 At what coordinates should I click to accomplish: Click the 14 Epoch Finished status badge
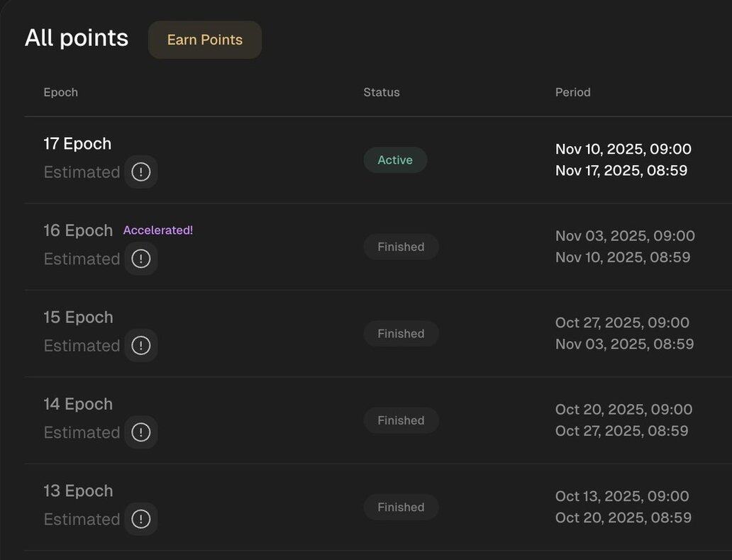point(401,420)
